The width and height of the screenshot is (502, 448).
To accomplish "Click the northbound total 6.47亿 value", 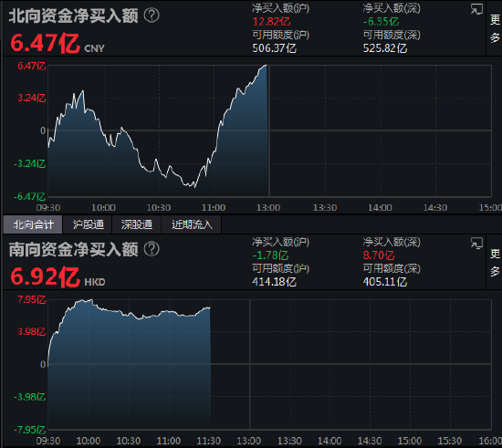I will point(45,43).
